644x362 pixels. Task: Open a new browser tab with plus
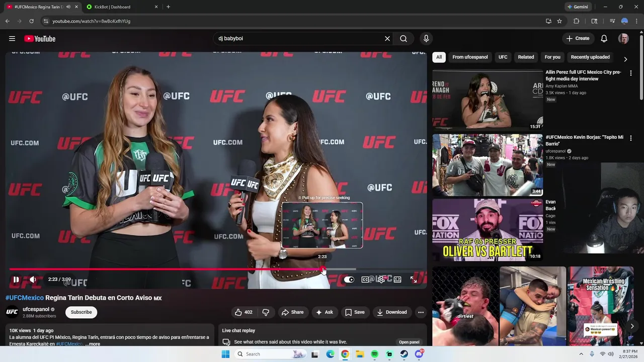click(x=168, y=7)
